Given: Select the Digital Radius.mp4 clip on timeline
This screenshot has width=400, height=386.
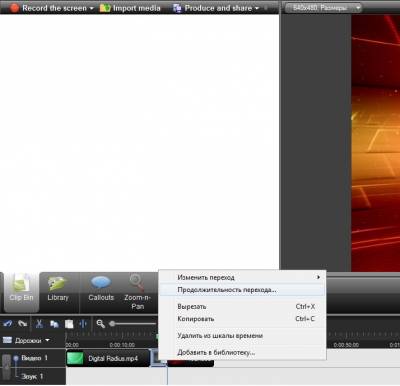Looking at the screenshot, I should [108, 359].
